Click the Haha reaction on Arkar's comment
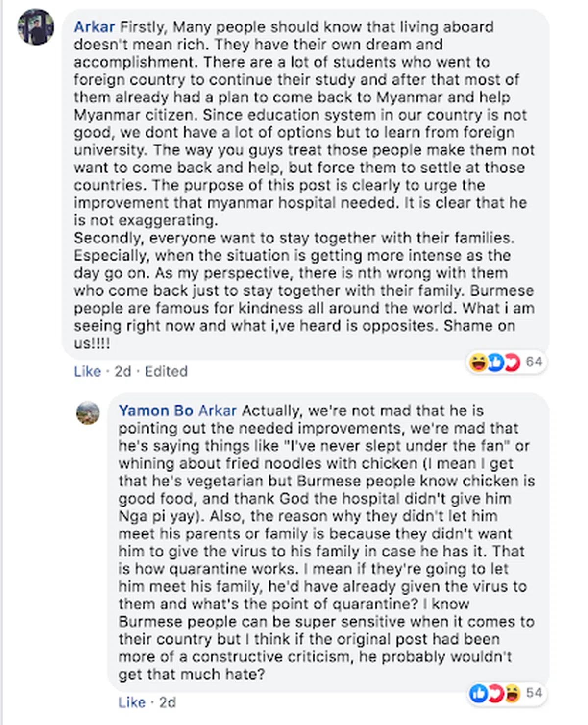The width and height of the screenshot is (588, 725). pos(477,362)
